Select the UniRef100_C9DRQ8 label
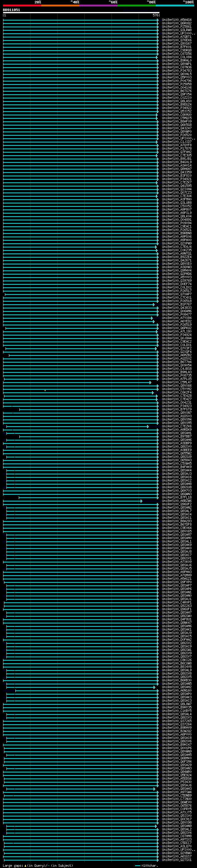This screenshot has width=197, height=868. click(x=176, y=50)
